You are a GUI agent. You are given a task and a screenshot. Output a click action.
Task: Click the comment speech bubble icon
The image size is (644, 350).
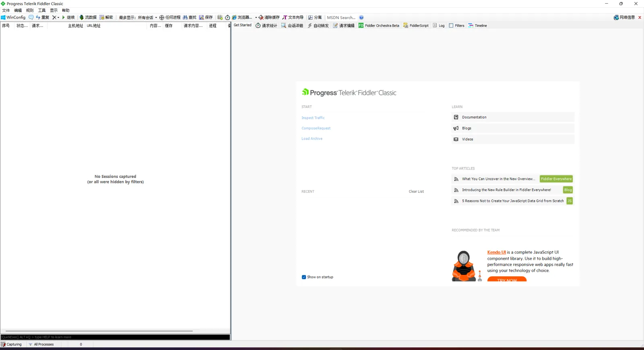[x=31, y=17]
